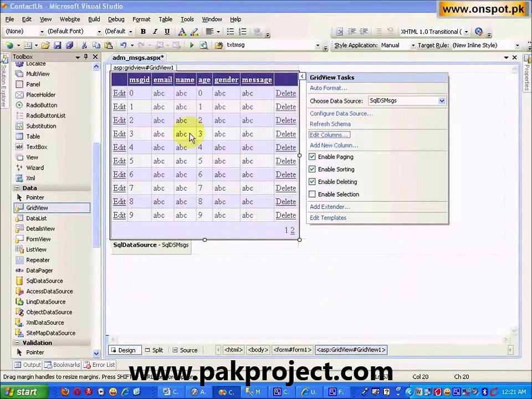Open the Style Application Manual dropdown
532x399 pixels.
coord(412,45)
